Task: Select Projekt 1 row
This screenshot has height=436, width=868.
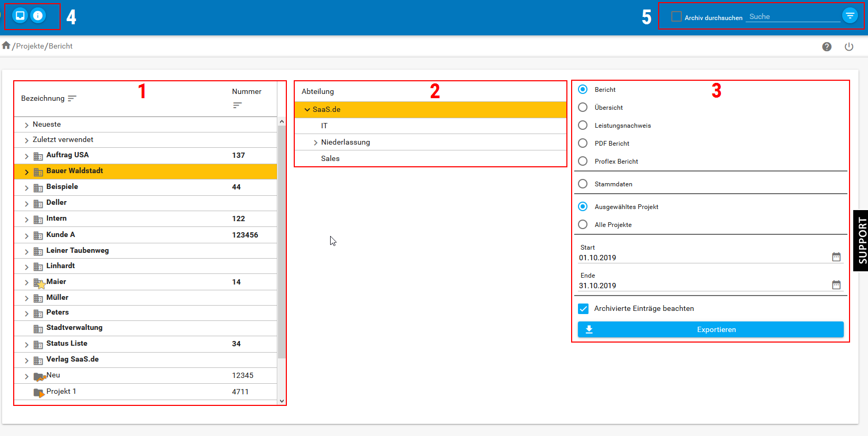Action: [x=146, y=391]
